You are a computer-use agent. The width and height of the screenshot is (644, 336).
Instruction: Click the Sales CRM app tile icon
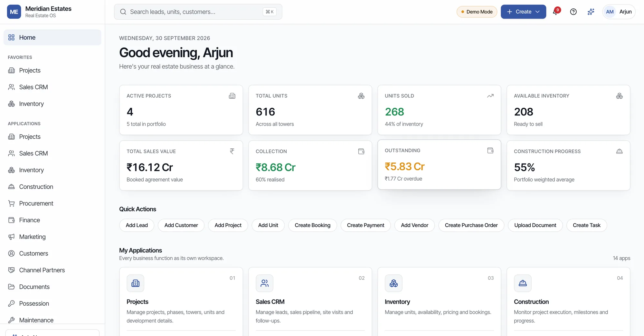264,283
